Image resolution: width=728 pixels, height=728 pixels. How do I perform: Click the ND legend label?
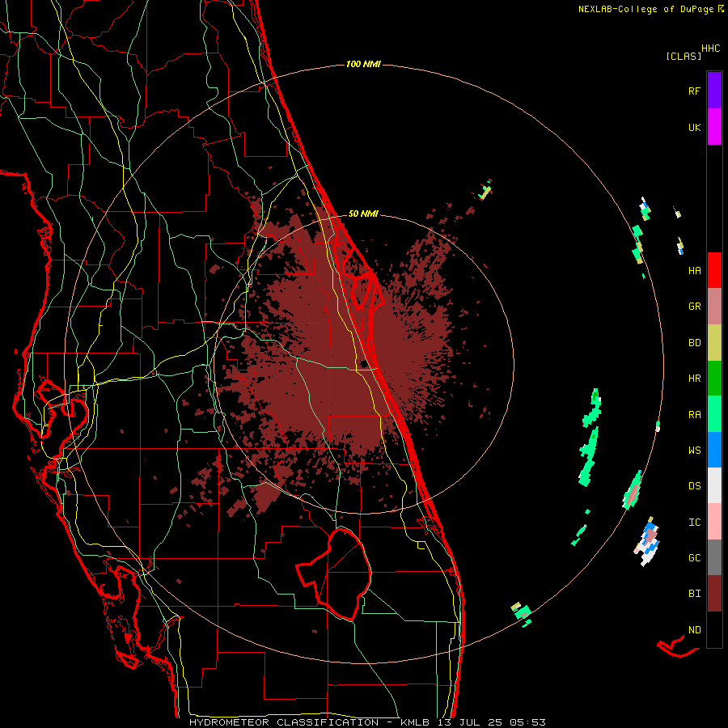[694, 630]
